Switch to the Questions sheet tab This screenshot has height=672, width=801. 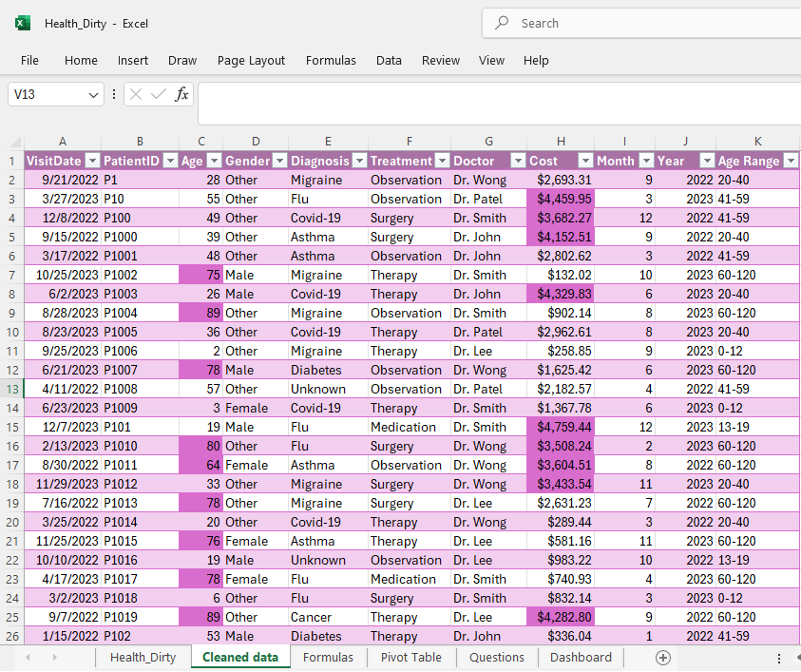pos(497,658)
